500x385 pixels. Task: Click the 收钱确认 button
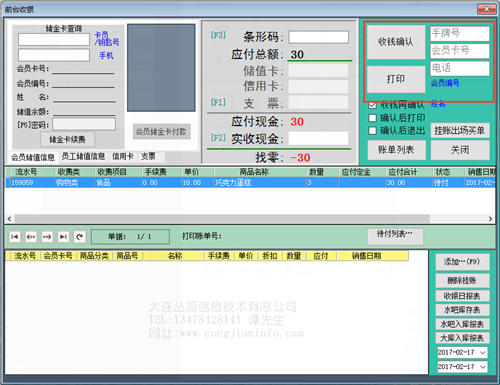click(396, 42)
